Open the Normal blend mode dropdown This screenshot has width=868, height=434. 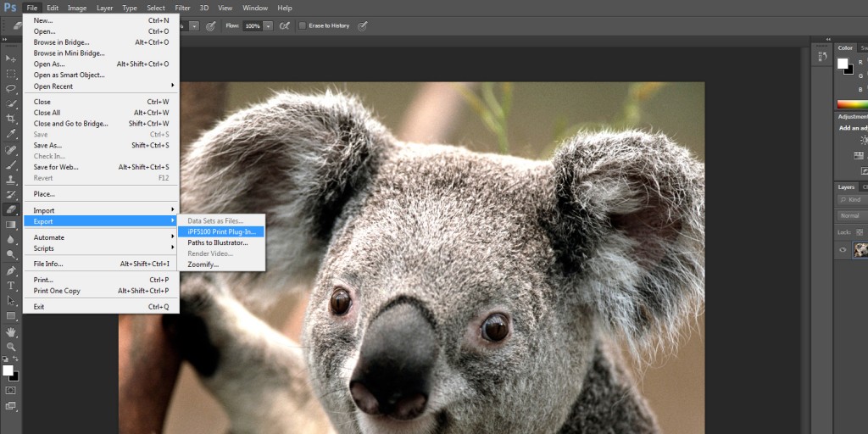coord(852,216)
